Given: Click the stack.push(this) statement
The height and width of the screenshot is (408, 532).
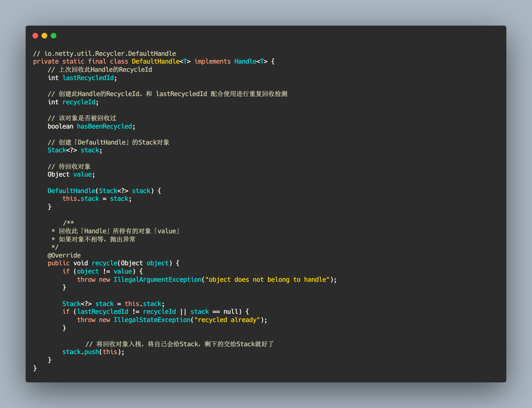Looking at the screenshot, I should (x=93, y=352).
